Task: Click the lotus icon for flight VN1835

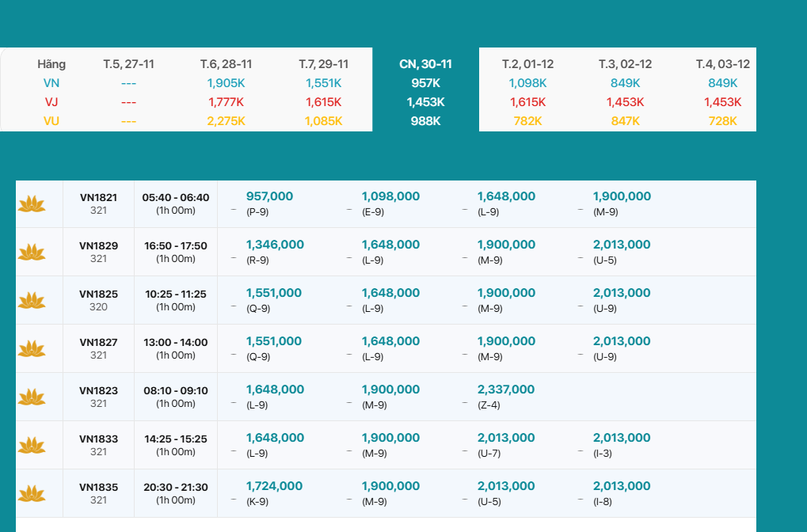Action: pyautogui.click(x=32, y=494)
